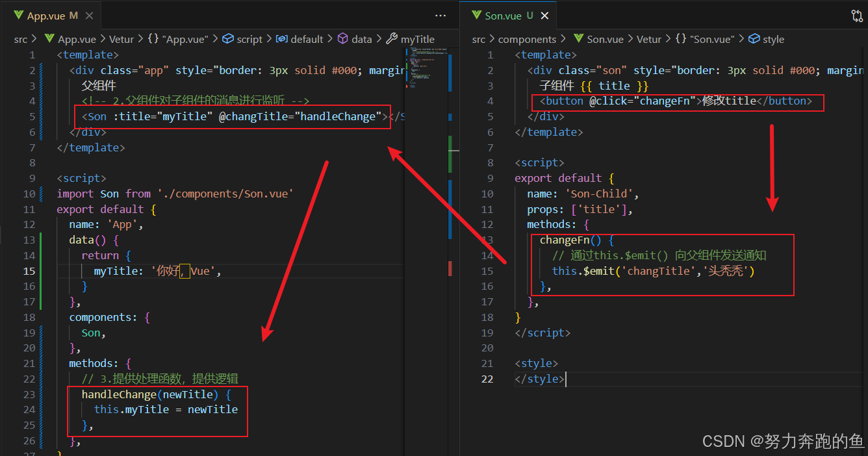Click the variable icon before 'default' breadcrumb
The height and width of the screenshot is (456, 868).
282,39
